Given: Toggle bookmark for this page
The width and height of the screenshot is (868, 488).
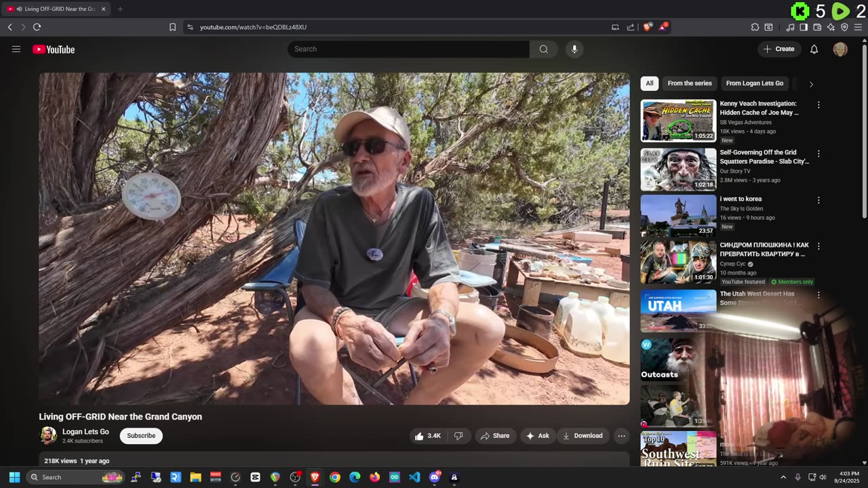Looking at the screenshot, I should click(172, 27).
